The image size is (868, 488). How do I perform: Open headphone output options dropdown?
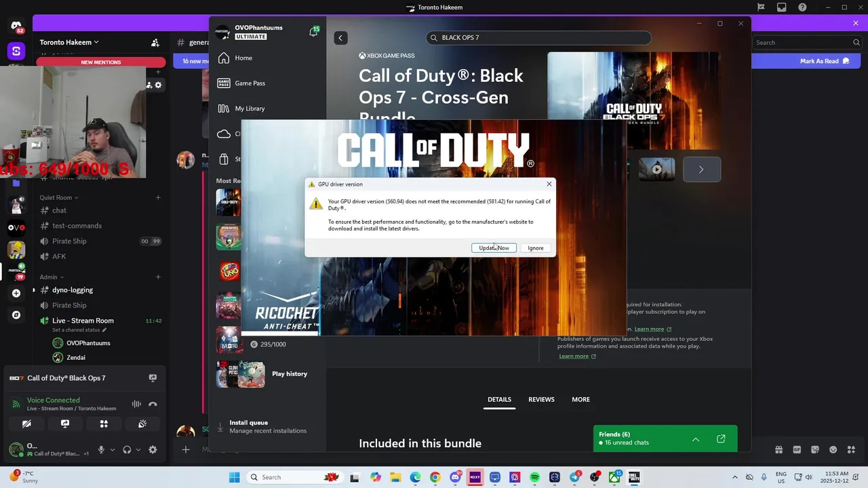coord(138,450)
